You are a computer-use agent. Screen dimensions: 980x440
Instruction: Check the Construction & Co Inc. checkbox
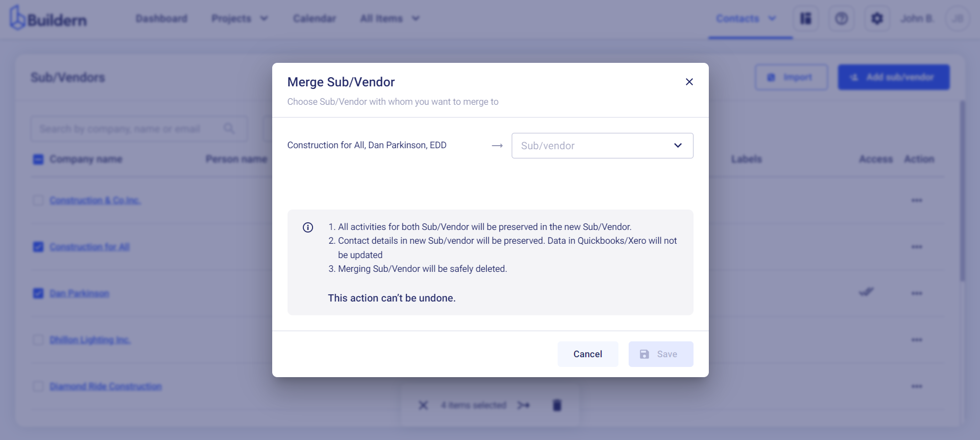click(x=38, y=200)
